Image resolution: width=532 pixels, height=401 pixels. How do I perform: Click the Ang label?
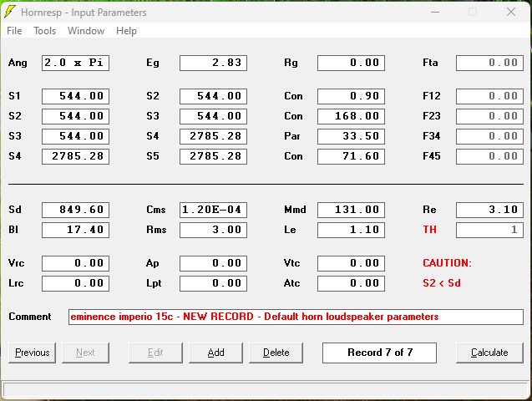pos(18,63)
